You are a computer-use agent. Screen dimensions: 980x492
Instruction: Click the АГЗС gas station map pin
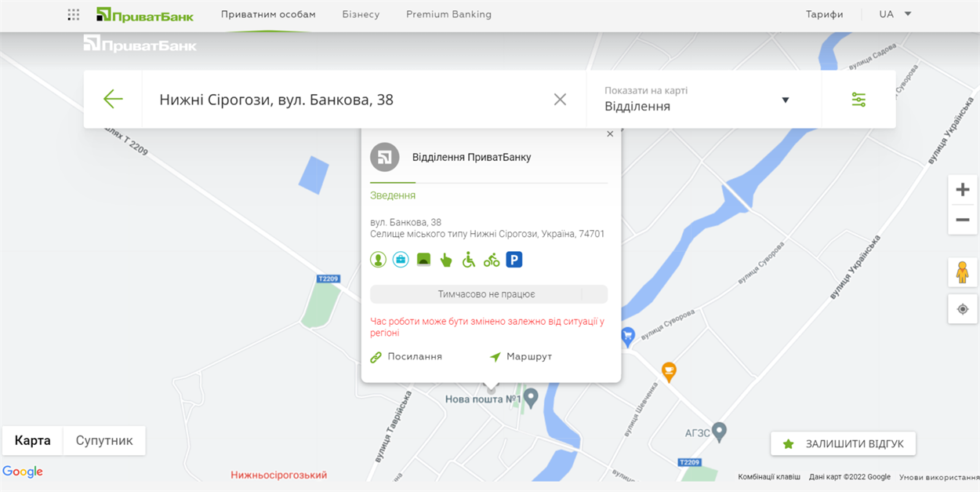[x=719, y=431]
